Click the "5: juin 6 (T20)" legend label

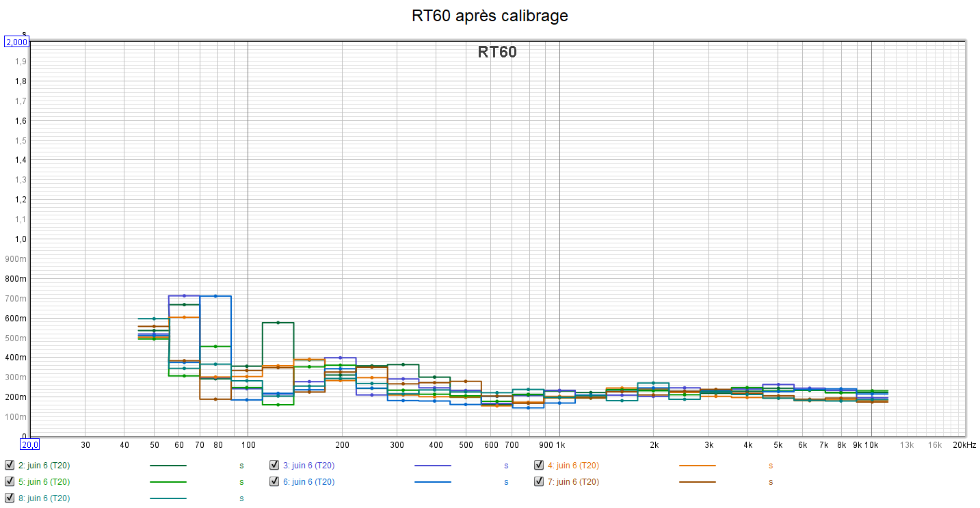pyautogui.click(x=44, y=481)
